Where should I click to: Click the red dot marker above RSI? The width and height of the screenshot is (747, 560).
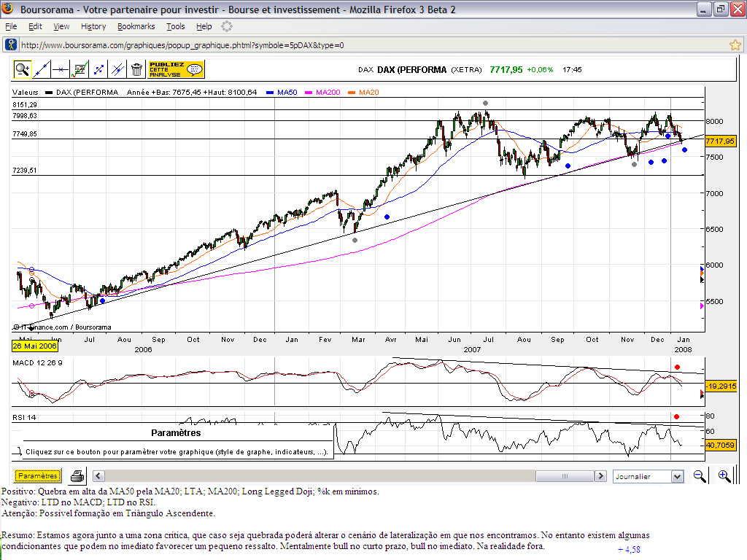point(676,416)
